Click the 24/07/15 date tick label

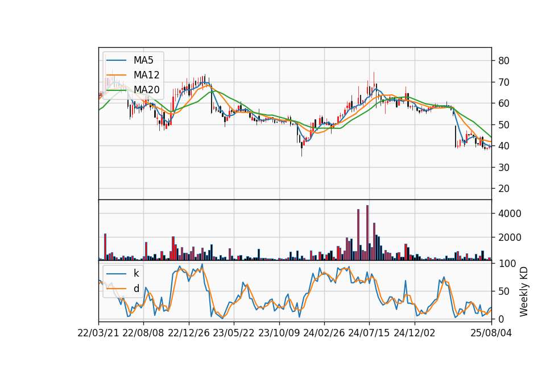tap(369, 333)
